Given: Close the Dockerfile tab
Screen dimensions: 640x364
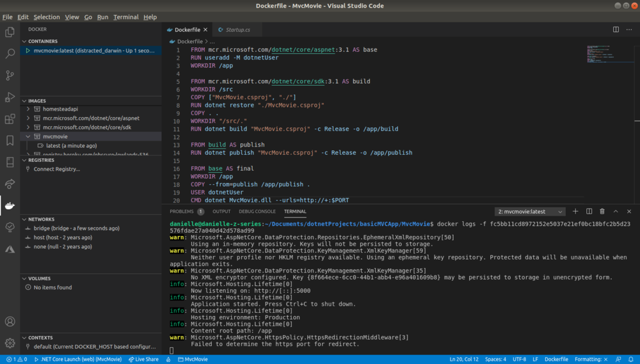Looking at the screenshot, I should (x=205, y=30).
